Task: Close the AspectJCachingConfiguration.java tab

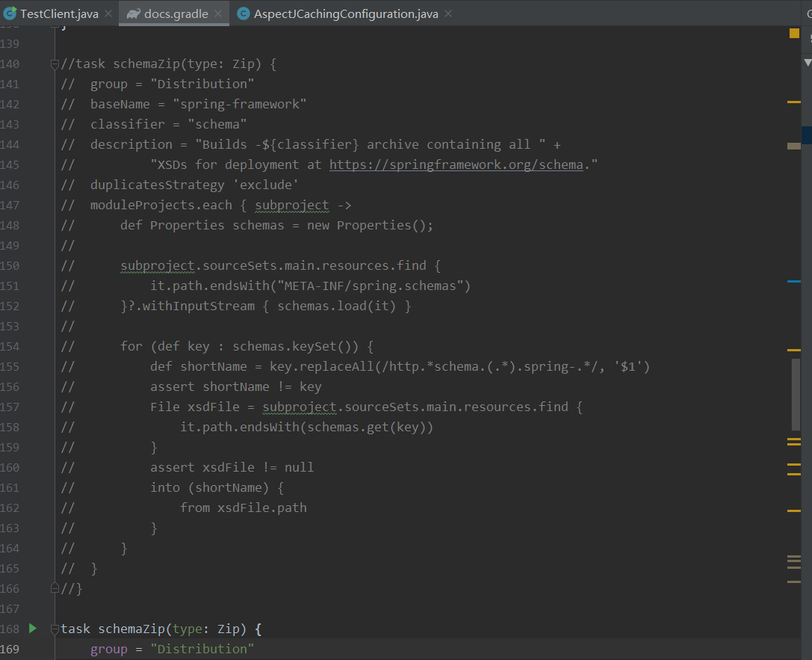Action: click(x=448, y=14)
